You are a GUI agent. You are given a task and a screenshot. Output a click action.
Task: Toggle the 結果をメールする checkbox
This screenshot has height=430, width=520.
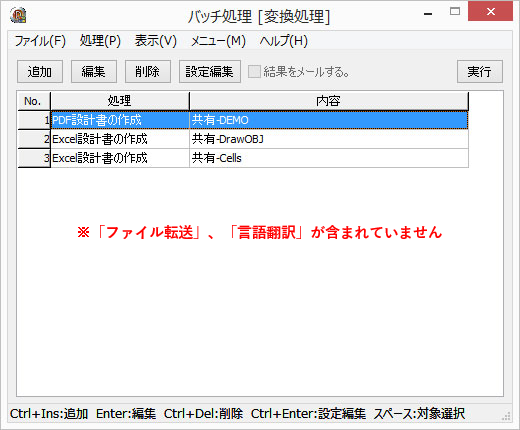tap(254, 71)
